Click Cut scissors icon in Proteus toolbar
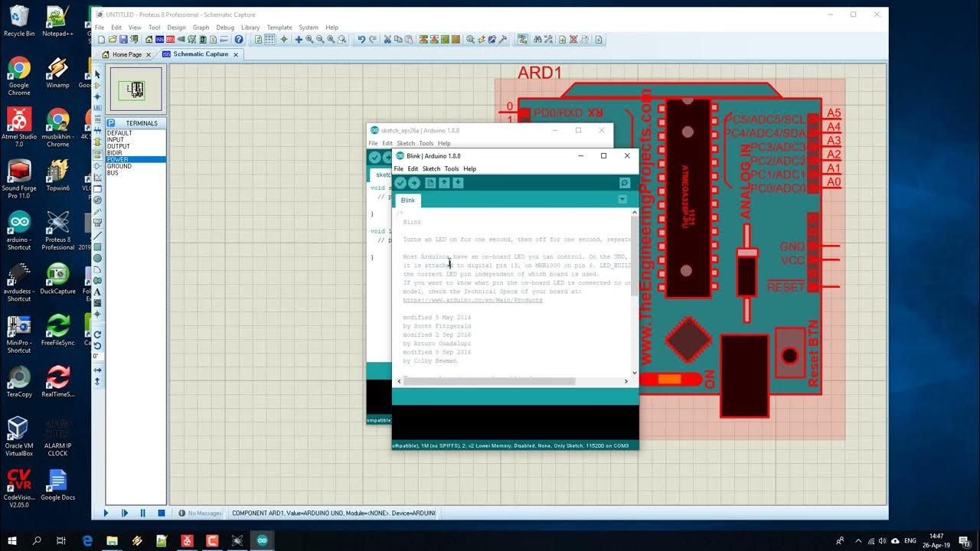This screenshot has height=551, width=980. tap(387, 39)
